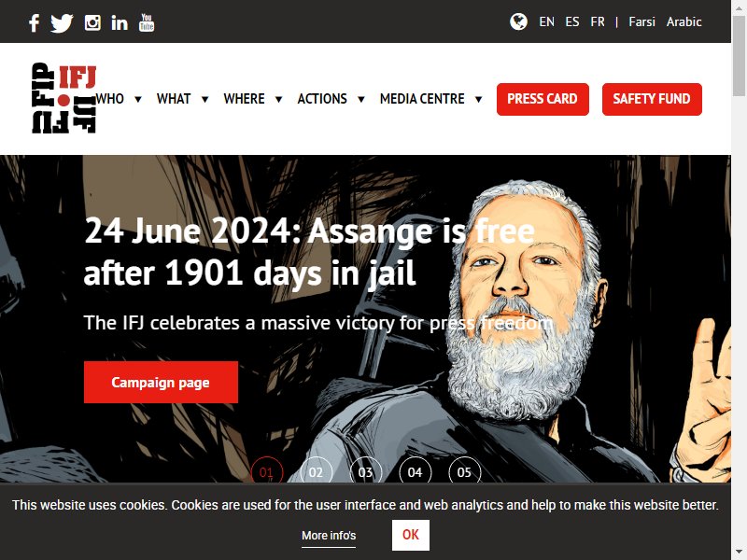
Task: Select carousel slide 02 indicator
Action: coord(316,472)
